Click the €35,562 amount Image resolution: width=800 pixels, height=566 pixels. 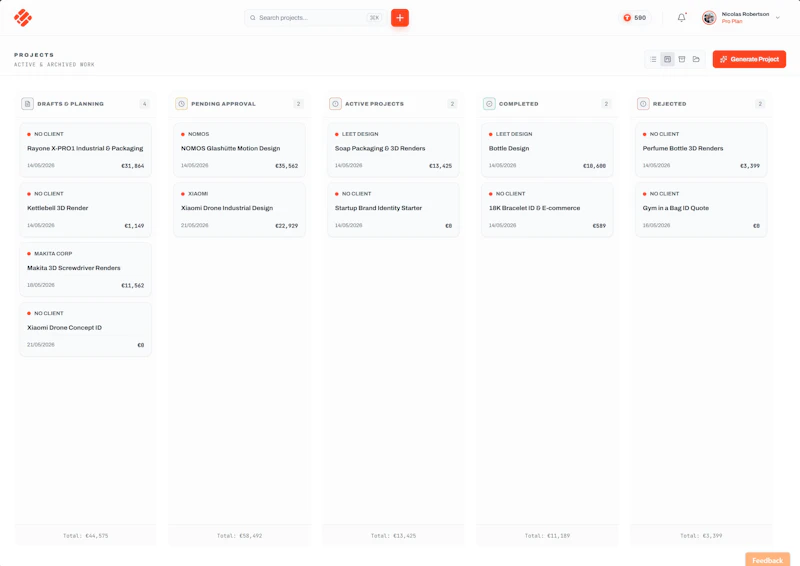point(287,166)
